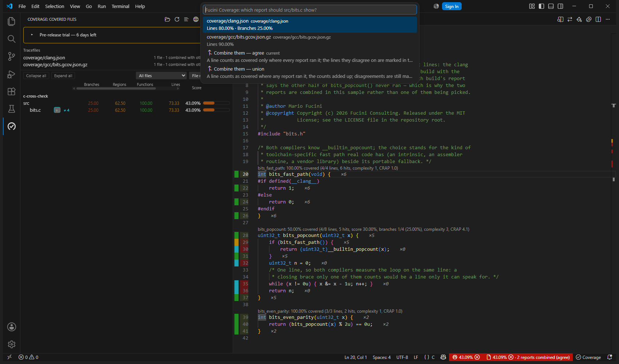Viewport: 619px width, 364px height.
Task: Open the All files filter dropdown
Action: [162, 76]
